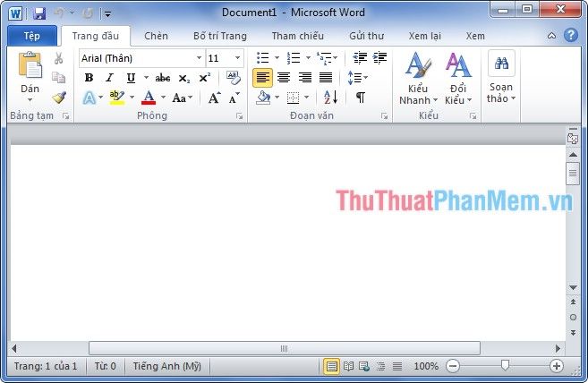Jump to next page double-arrow icon

pyautogui.click(x=573, y=333)
